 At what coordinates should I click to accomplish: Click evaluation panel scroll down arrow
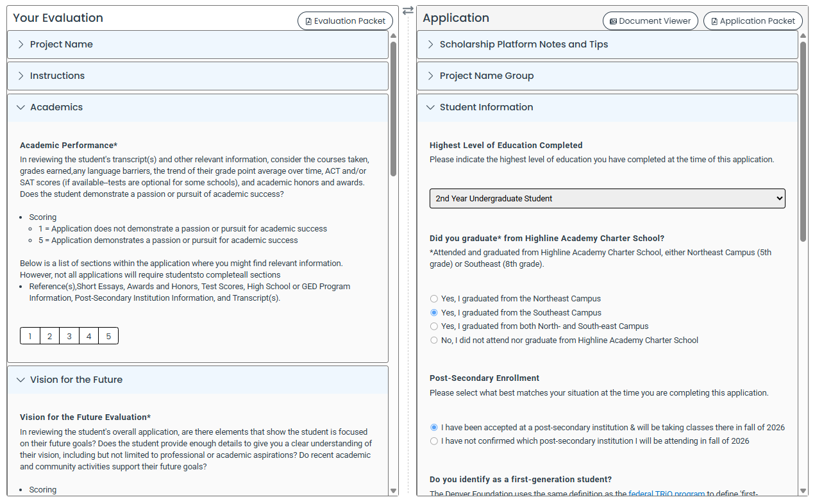pyautogui.click(x=393, y=491)
